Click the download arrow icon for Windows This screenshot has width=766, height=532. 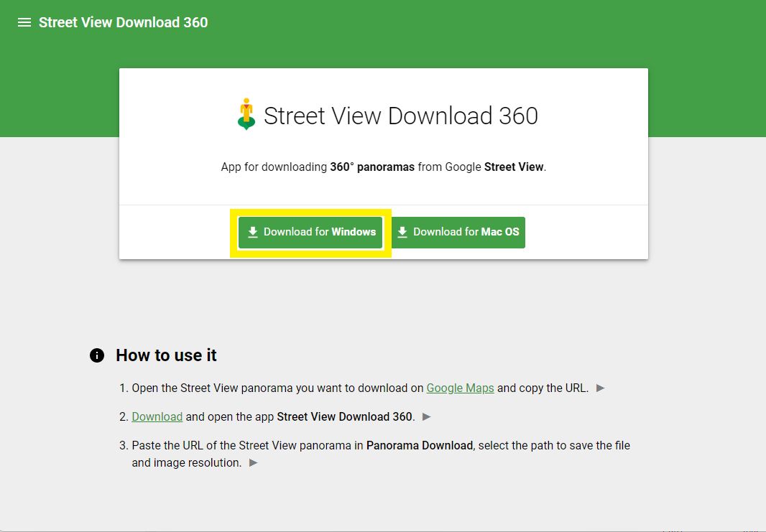click(x=253, y=232)
